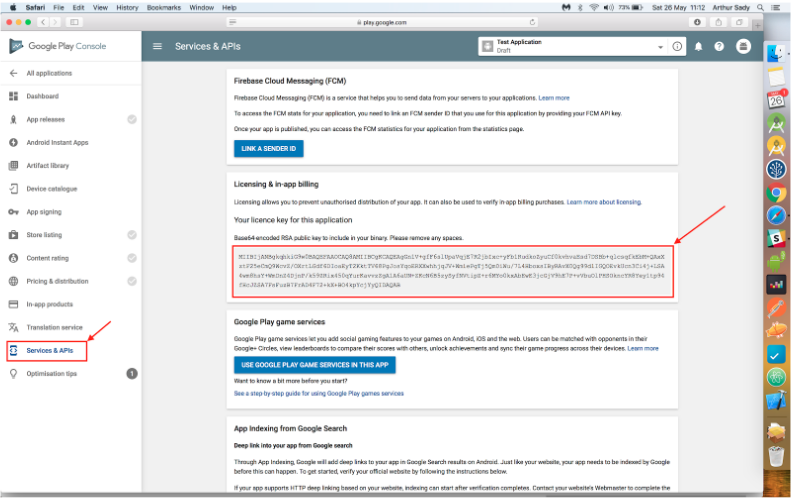Open the help question mark icon
Image resolution: width=792 pixels, height=498 pixels.
coord(719,46)
